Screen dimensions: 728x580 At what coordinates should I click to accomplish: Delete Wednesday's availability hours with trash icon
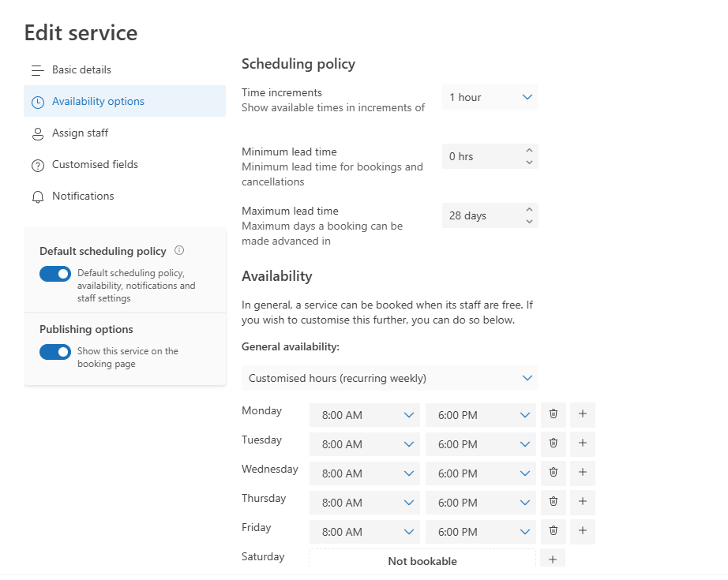pyautogui.click(x=553, y=473)
